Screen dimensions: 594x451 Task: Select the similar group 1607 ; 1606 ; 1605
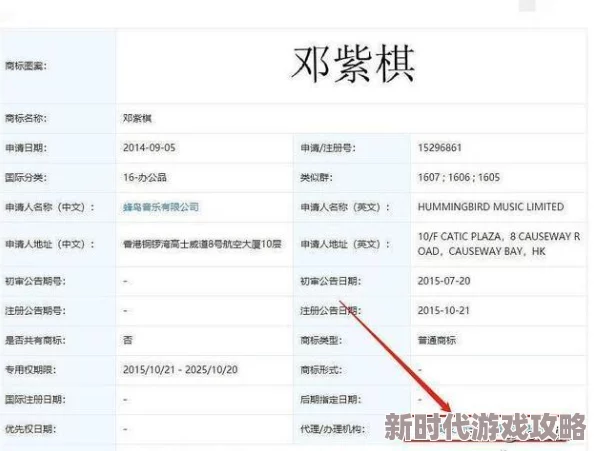point(459,177)
